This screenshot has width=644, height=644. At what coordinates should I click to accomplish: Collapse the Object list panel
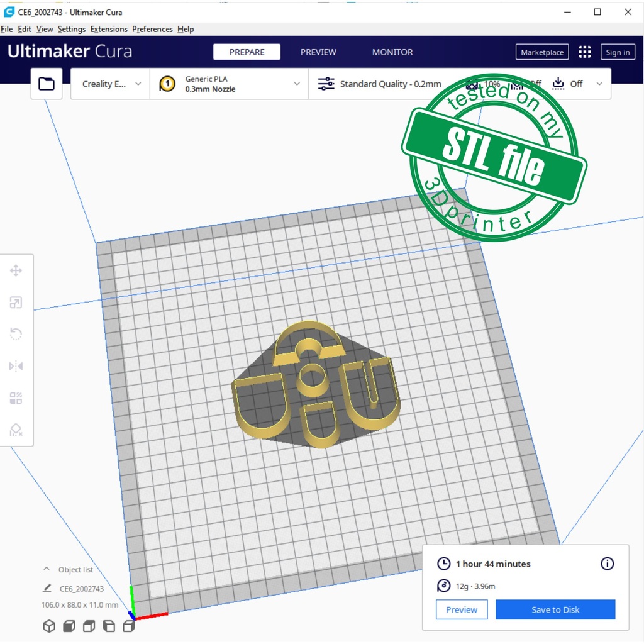click(47, 569)
